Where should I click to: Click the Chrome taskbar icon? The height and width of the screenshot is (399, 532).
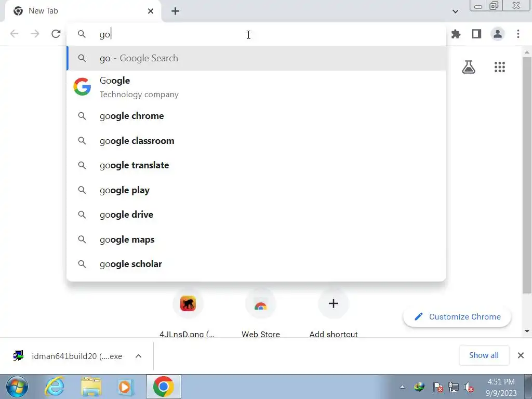(164, 387)
